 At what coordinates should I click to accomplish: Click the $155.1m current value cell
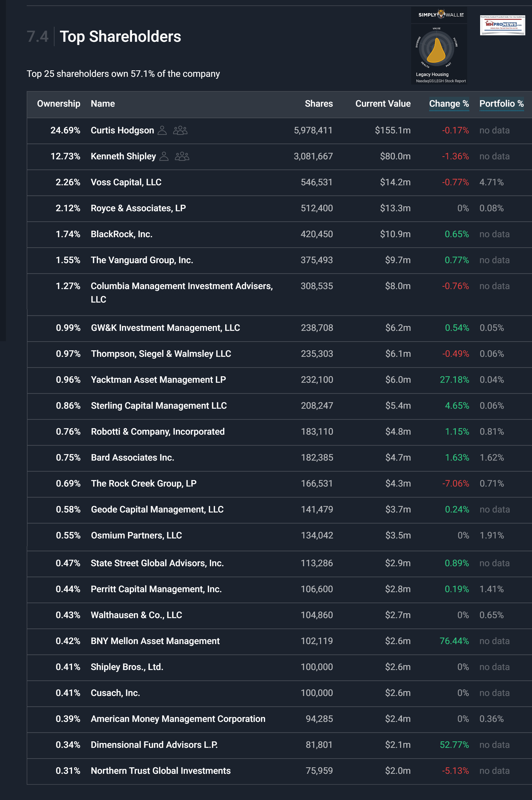pyautogui.click(x=392, y=130)
